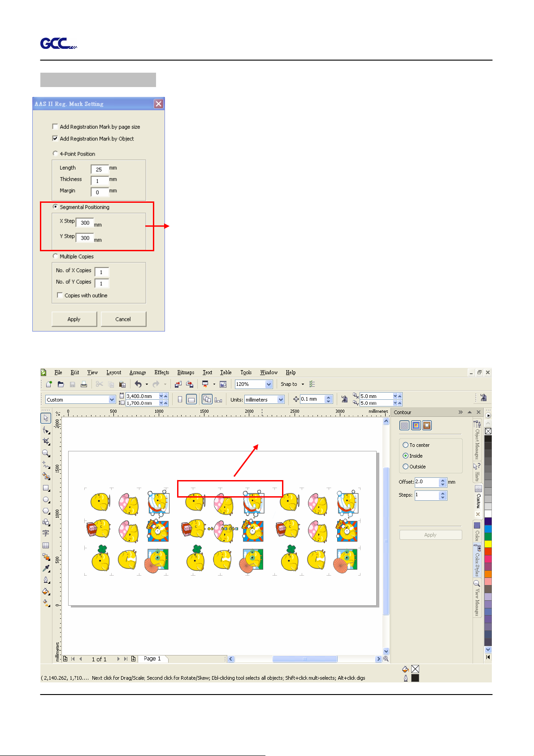Image resolution: width=534 pixels, height=756 pixels.
Task: Click the Open file icon
Action: pyautogui.click(x=61, y=384)
